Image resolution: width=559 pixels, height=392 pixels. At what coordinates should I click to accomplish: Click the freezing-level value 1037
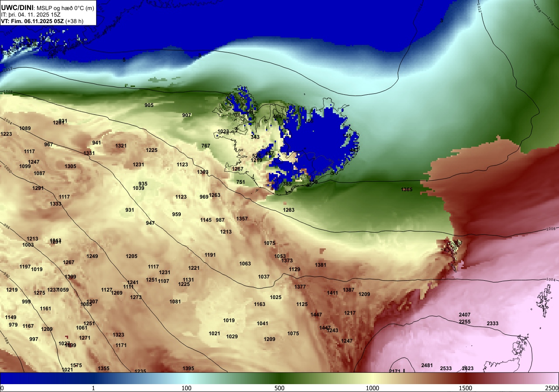(264, 277)
